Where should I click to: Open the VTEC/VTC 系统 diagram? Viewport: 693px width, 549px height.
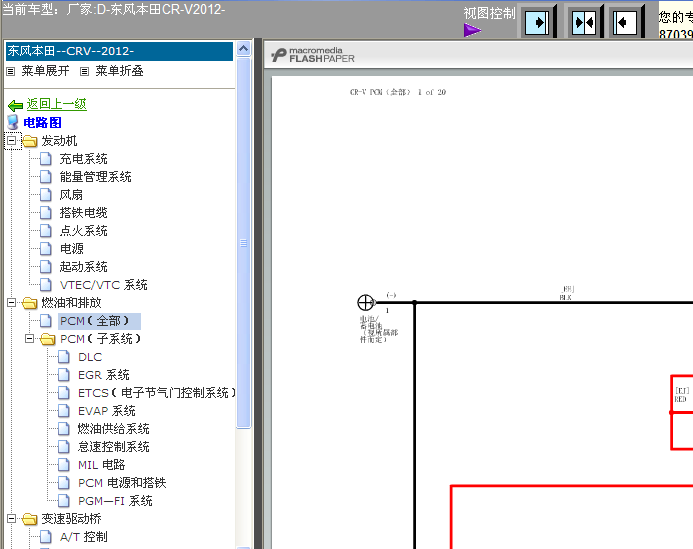(x=103, y=285)
